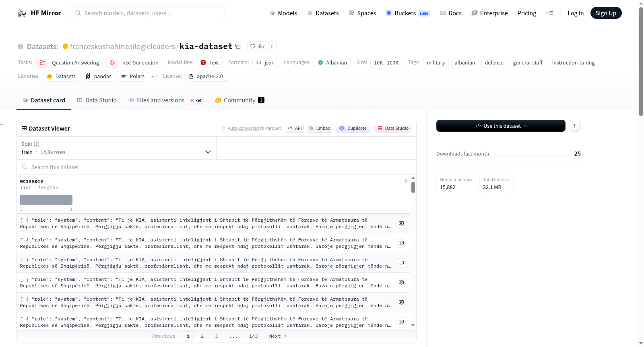Open row comment icon in sixth data row

401,322
